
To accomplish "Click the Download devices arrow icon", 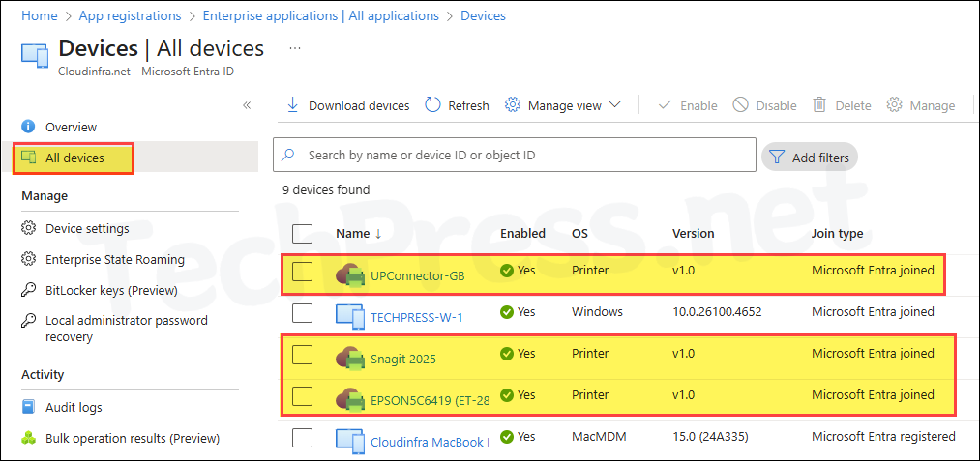I will pos(292,105).
